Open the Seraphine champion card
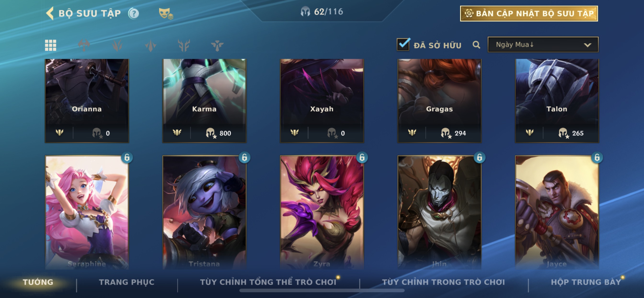This screenshot has height=298, width=644. click(x=87, y=212)
